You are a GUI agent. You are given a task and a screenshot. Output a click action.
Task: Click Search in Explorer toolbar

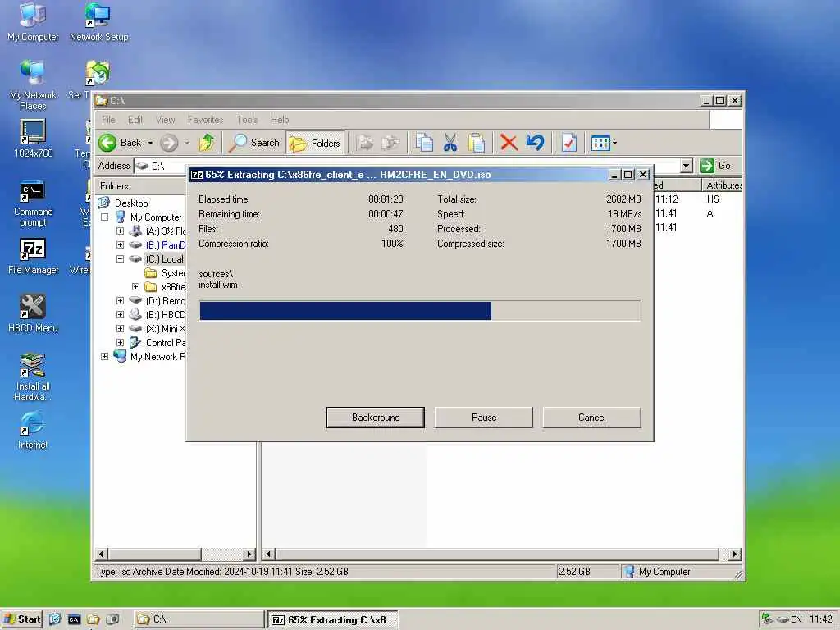point(254,143)
